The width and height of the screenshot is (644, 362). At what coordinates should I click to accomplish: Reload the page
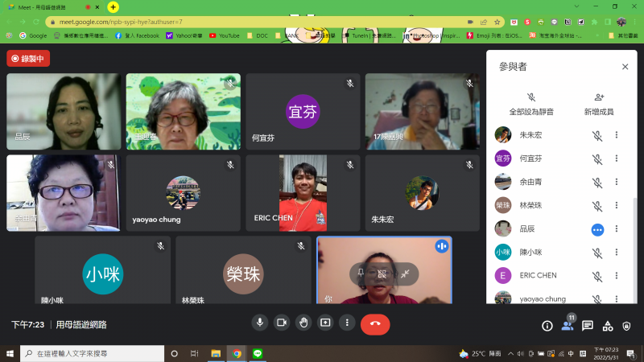[36, 22]
